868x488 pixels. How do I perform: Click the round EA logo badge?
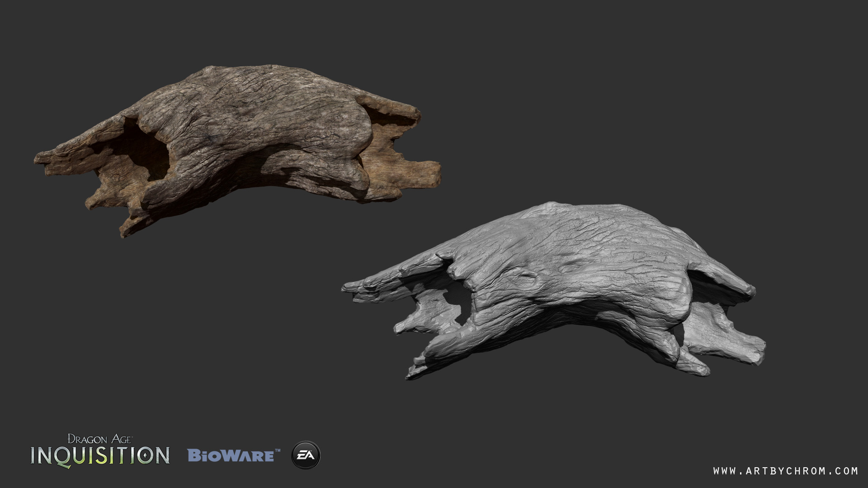pyautogui.click(x=306, y=455)
